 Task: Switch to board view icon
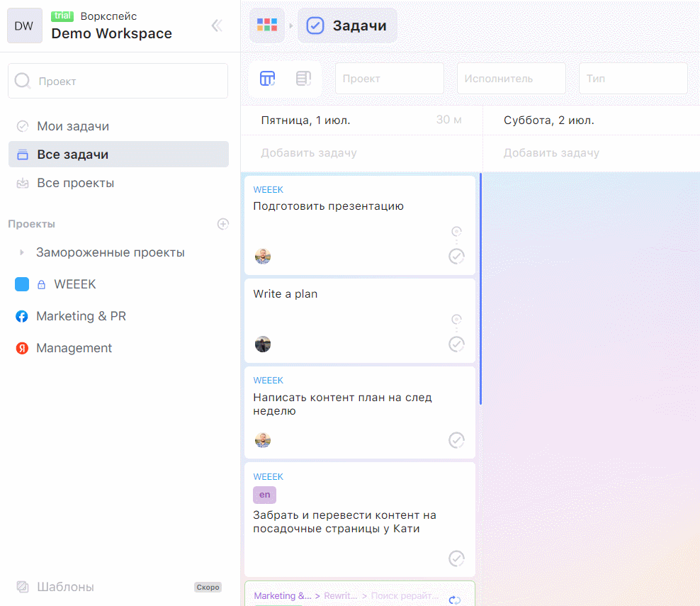267,79
